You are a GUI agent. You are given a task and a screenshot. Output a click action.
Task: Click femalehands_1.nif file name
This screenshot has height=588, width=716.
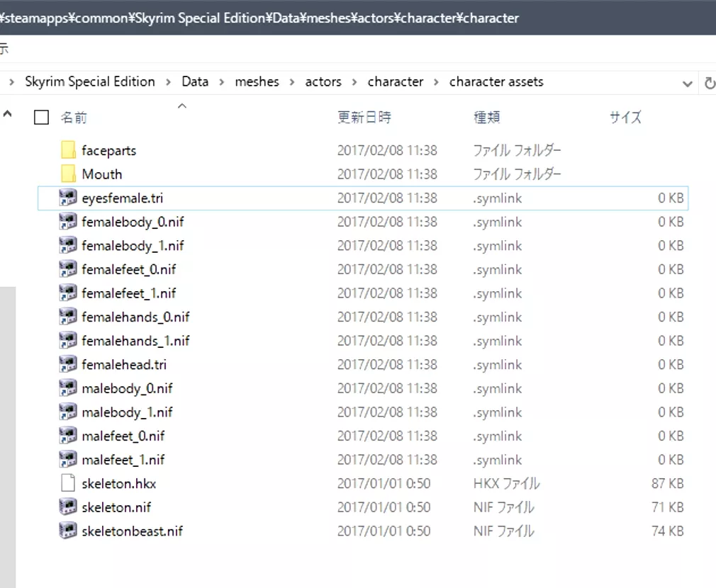coord(135,340)
